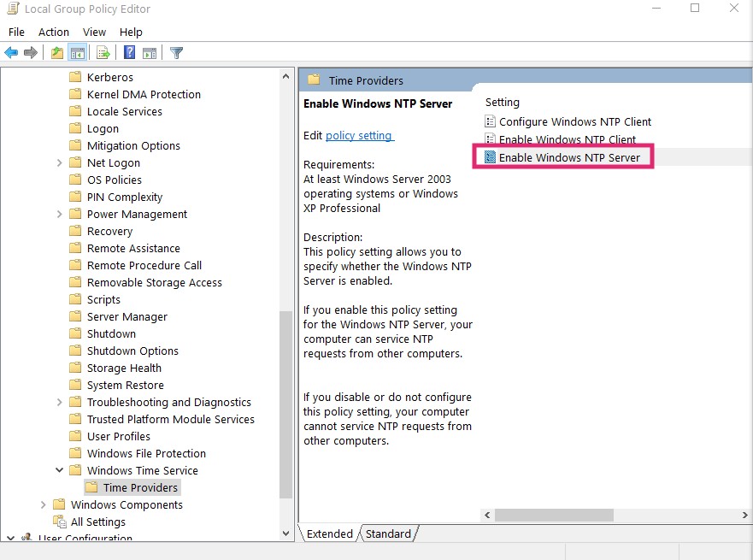This screenshot has height=560, width=753.
Task: Expand Troubleshooting and Diagnostics node
Action: point(59,402)
